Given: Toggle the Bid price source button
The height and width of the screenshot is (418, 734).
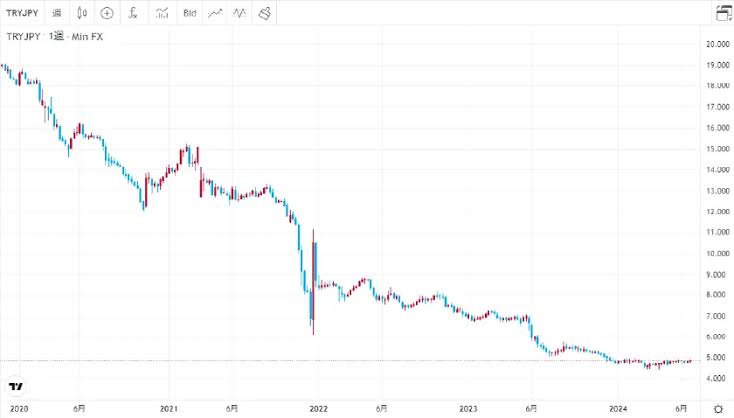Looking at the screenshot, I should pyautogui.click(x=190, y=13).
